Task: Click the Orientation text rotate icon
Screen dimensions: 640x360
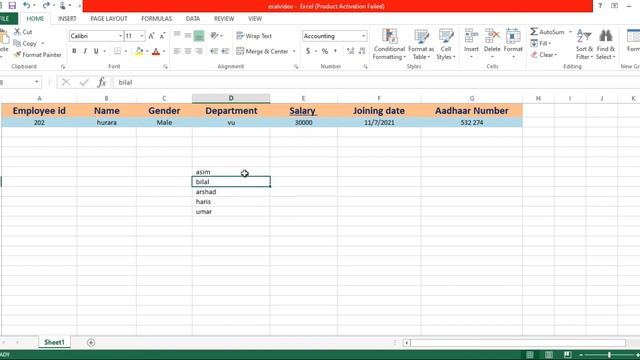Action: 214,36
